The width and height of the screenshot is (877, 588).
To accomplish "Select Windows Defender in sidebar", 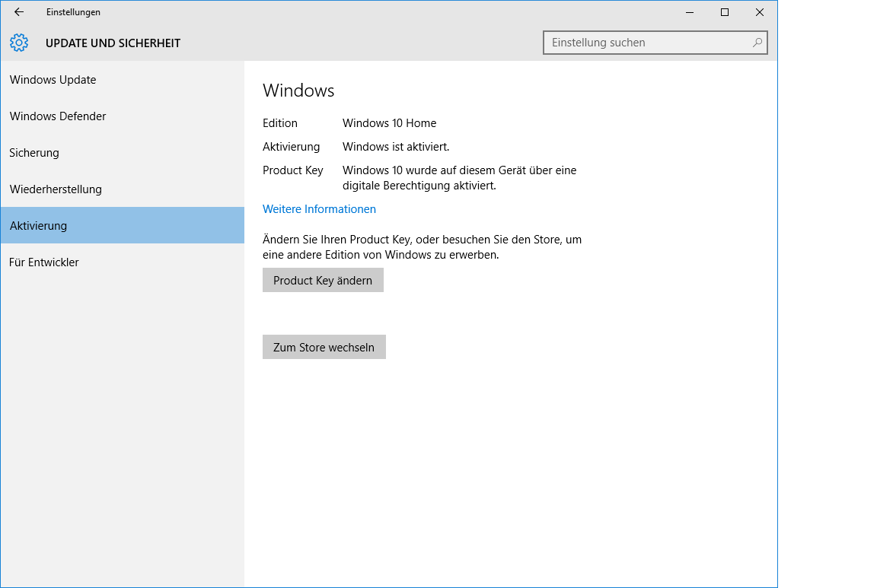I will click(x=123, y=116).
